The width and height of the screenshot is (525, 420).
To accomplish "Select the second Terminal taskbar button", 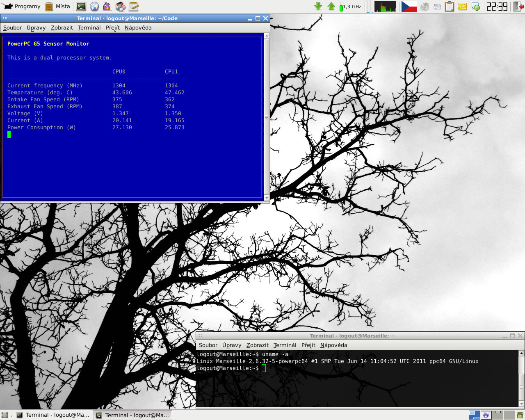I will (132, 415).
